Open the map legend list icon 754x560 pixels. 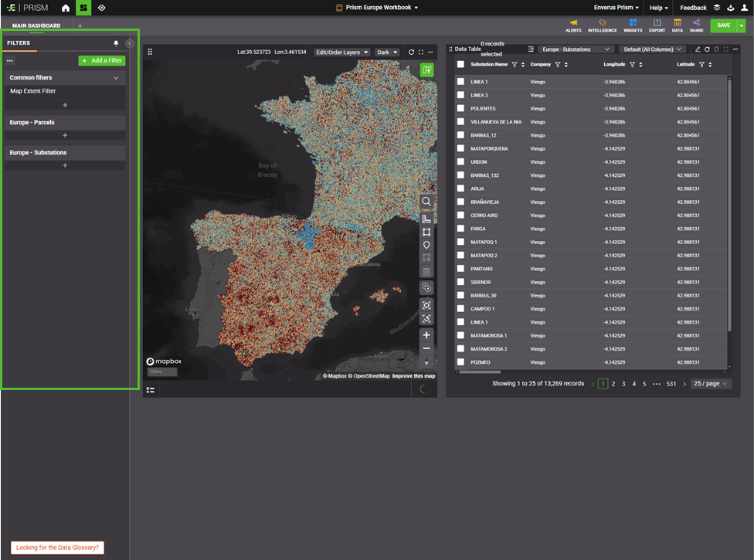pos(151,390)
